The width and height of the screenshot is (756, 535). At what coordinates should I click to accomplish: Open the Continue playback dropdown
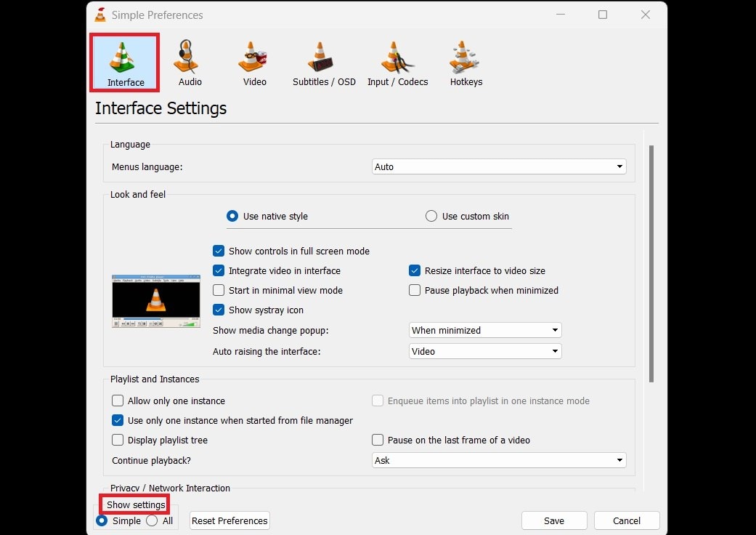click(x=499, y=461)
